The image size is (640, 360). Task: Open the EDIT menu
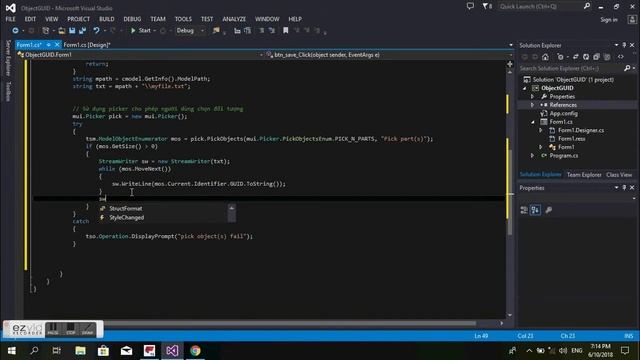(30, 19)
